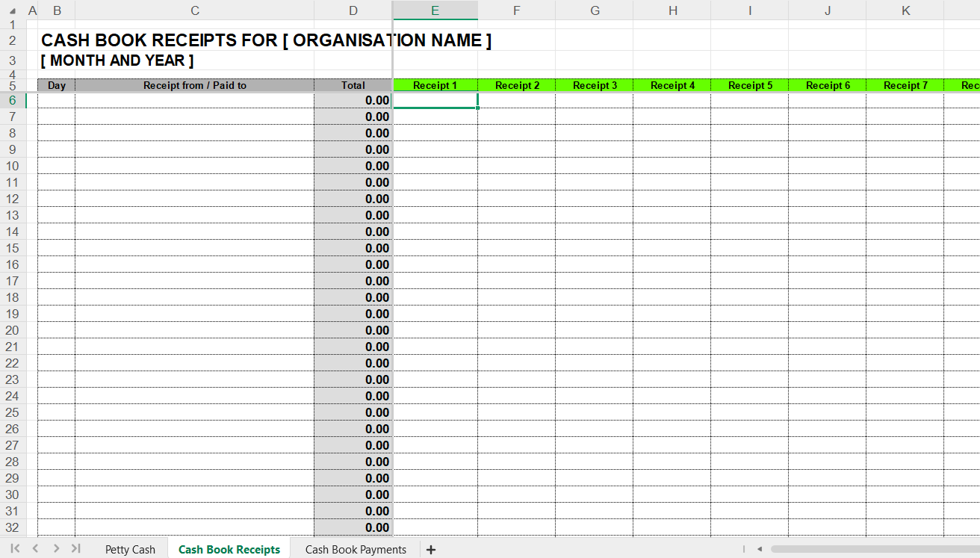The height and width of the screenshot is (558, 980).
Task: Select the Cash Book Receipts tab
Action: point(229,550)
